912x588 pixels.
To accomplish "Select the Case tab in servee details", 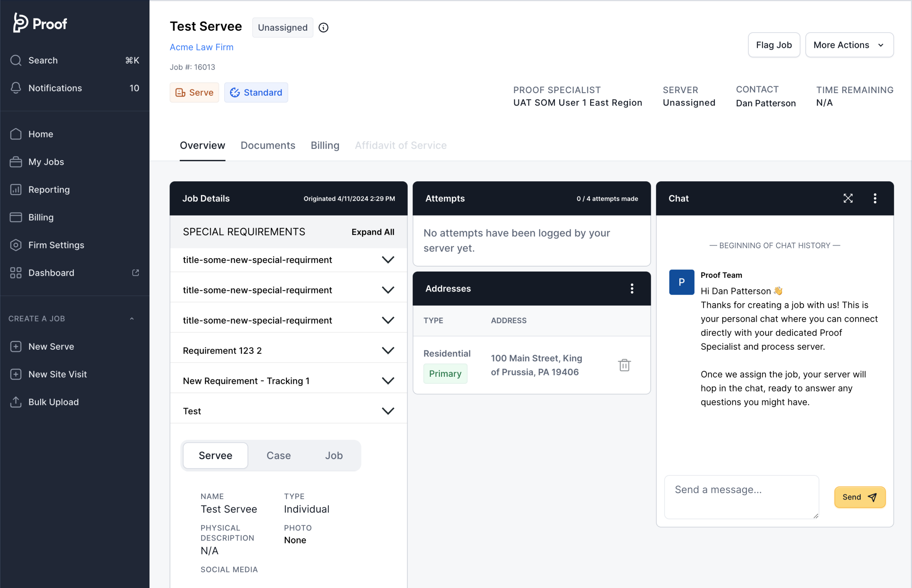I will point(279,455).
